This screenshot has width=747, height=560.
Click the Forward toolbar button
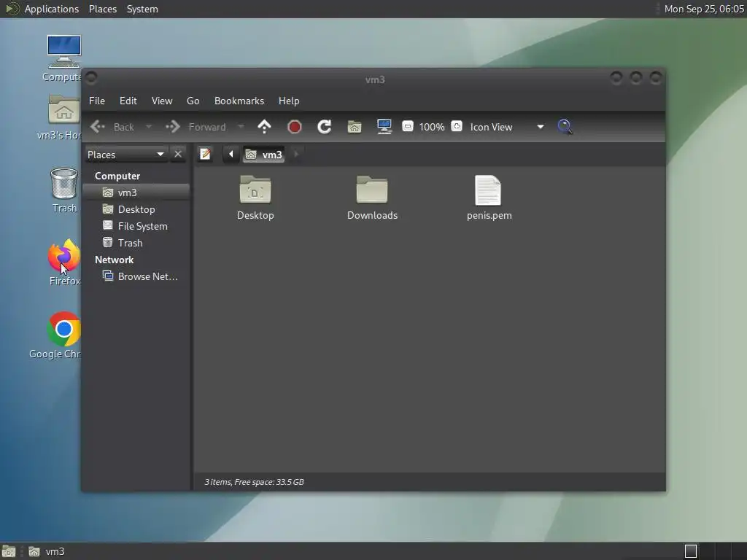[x=196, y=127]
